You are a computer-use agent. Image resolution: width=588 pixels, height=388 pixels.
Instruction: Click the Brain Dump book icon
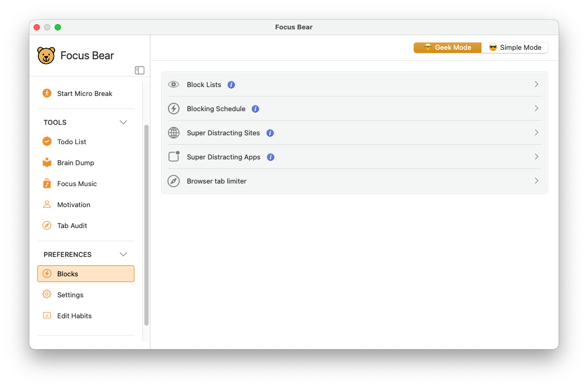tap(47, 163)
